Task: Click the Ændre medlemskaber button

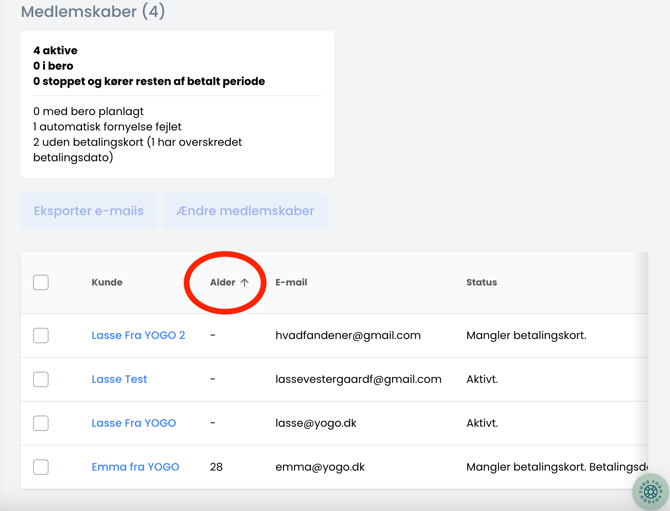Action: pyautogui.click(x=245, y=211)
